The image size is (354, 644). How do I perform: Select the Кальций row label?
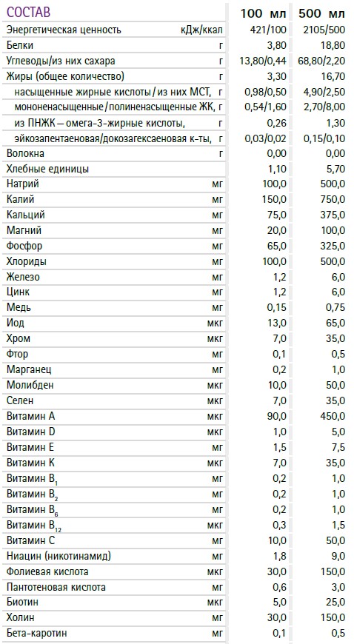[x=26, y=215]
